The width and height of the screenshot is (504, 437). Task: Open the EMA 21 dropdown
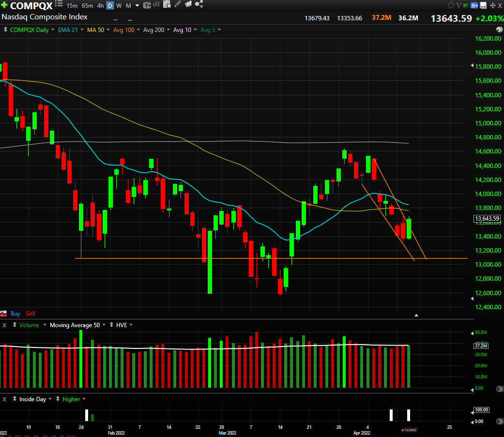pyautogui.click(x=82, y=30)
